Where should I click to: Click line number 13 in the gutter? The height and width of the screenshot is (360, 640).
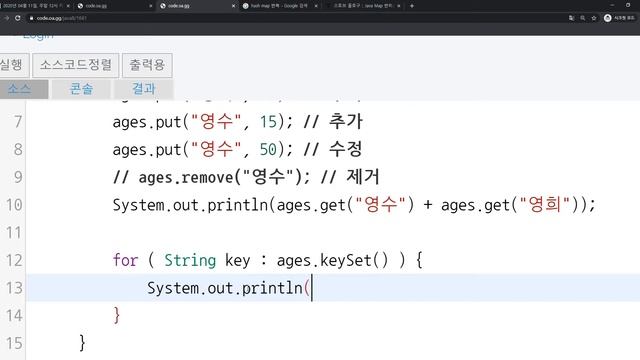click(14, 288)
